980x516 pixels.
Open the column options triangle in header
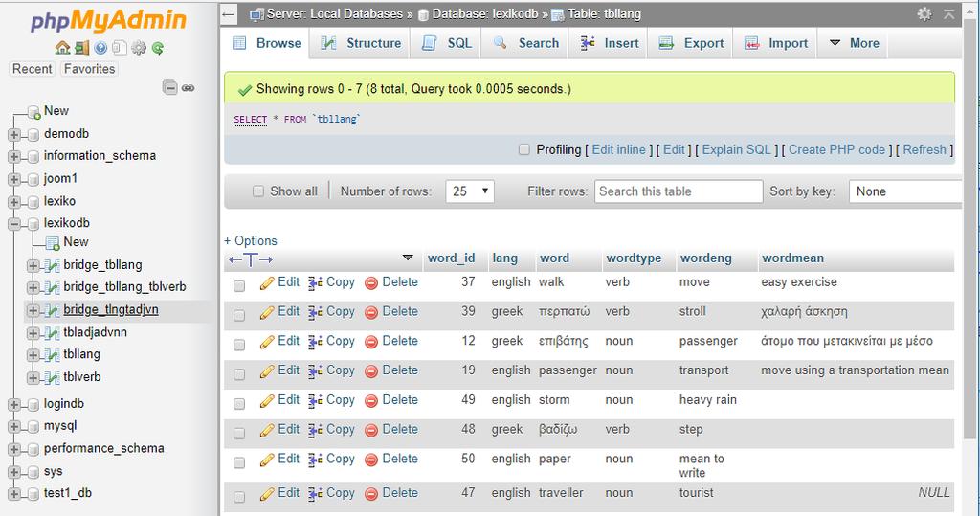pos(408,258)
